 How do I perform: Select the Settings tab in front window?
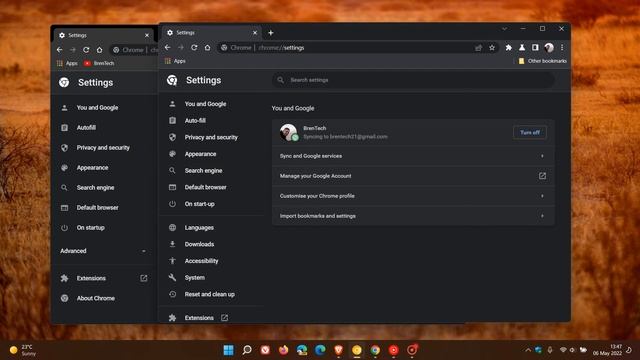point(211,33)
